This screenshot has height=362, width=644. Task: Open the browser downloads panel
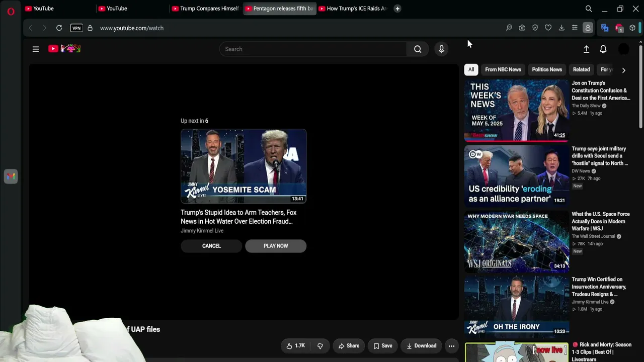561,28
